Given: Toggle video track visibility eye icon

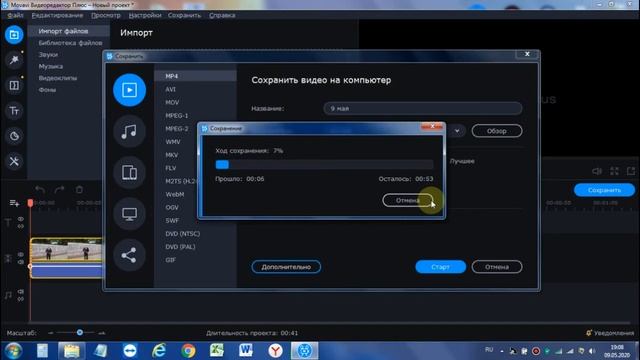Looking at the screenshot, I should [x=20, y=255].
